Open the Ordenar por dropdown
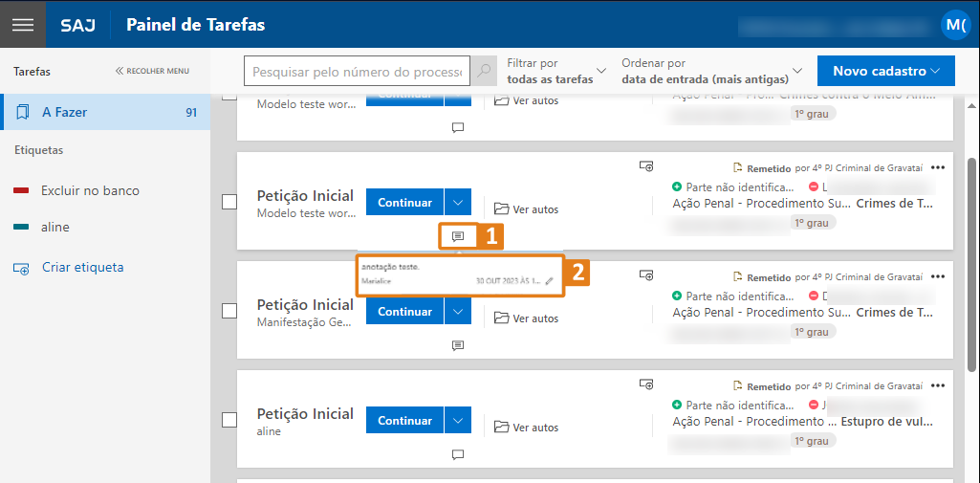The height and width of the screenshot is (483, 980). [712, 71]
